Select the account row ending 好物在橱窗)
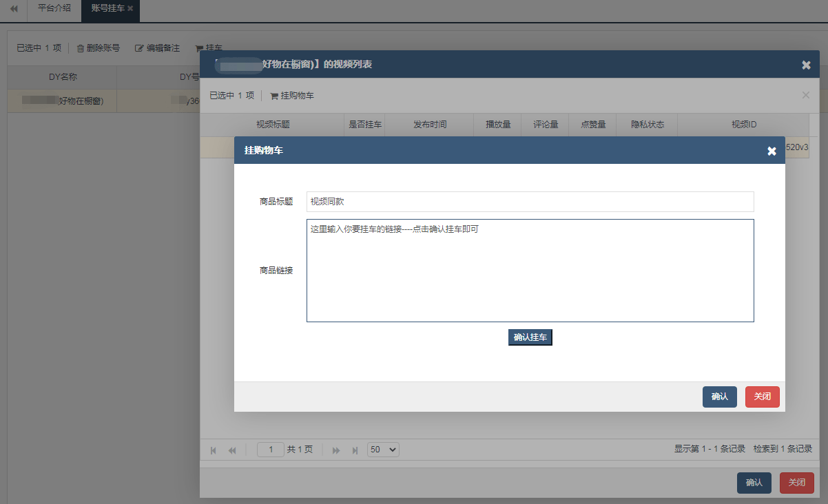Screen dimensions: 828x504 [103, 101]
